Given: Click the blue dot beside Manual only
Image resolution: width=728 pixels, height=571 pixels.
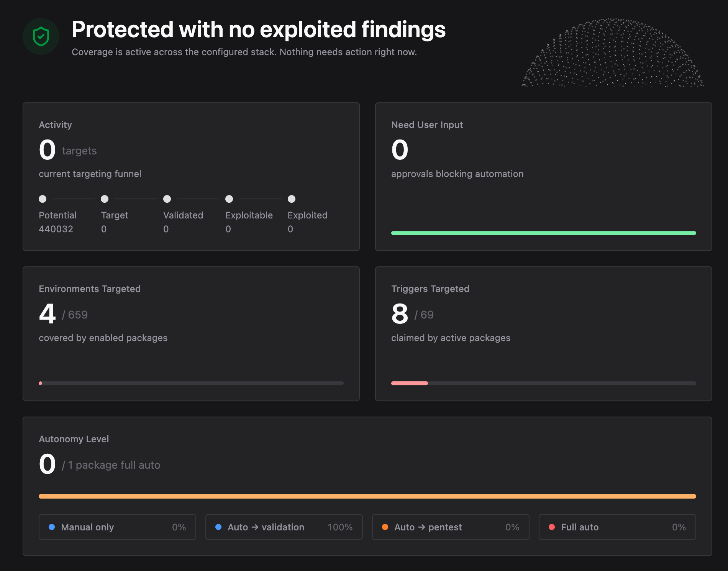Looking at the screenshot, I should pyautogui.click(x=52, y=527).
